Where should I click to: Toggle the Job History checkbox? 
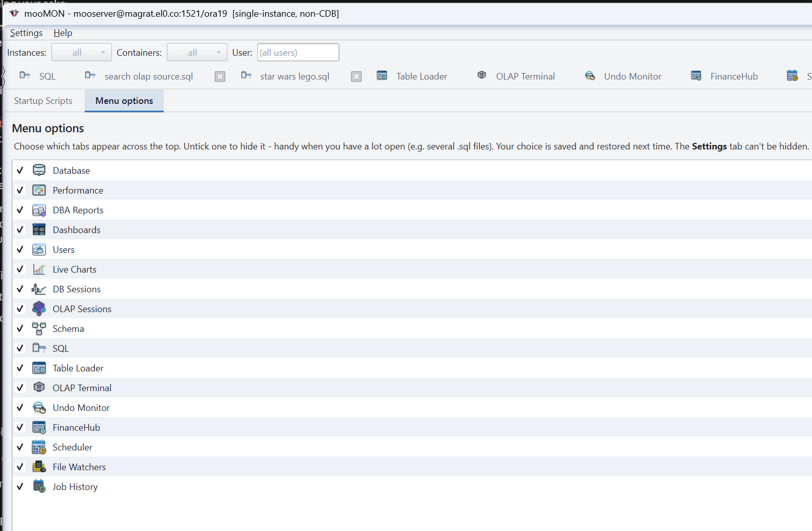coord(20,486)
